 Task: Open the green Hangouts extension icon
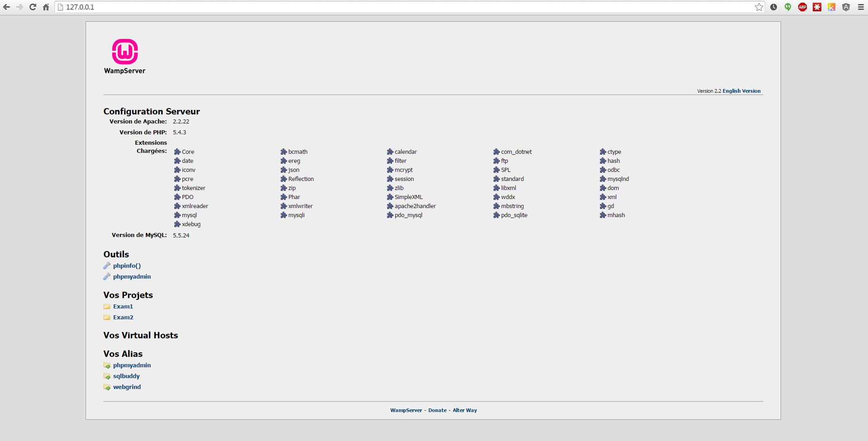(788, 7)
